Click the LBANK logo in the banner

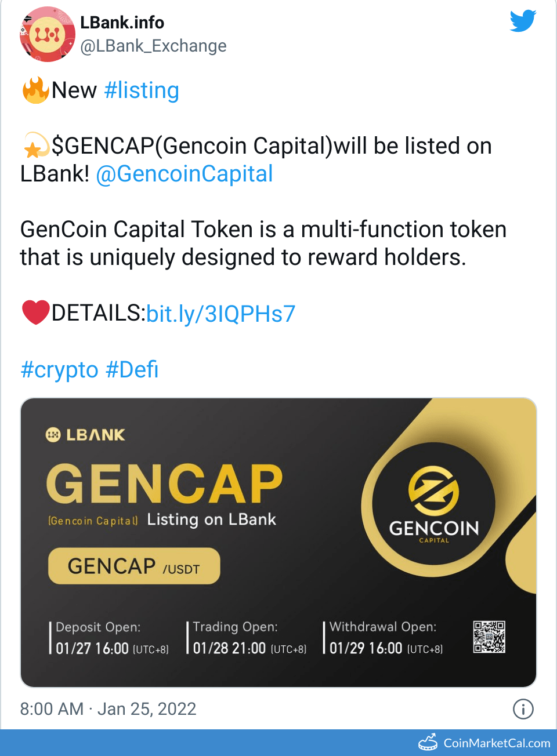pos(85,435)
